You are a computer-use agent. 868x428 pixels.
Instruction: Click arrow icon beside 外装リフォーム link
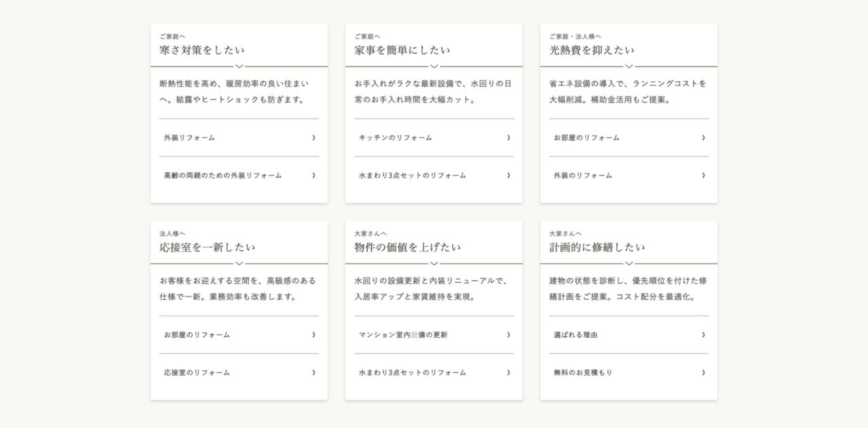[313, 138]
